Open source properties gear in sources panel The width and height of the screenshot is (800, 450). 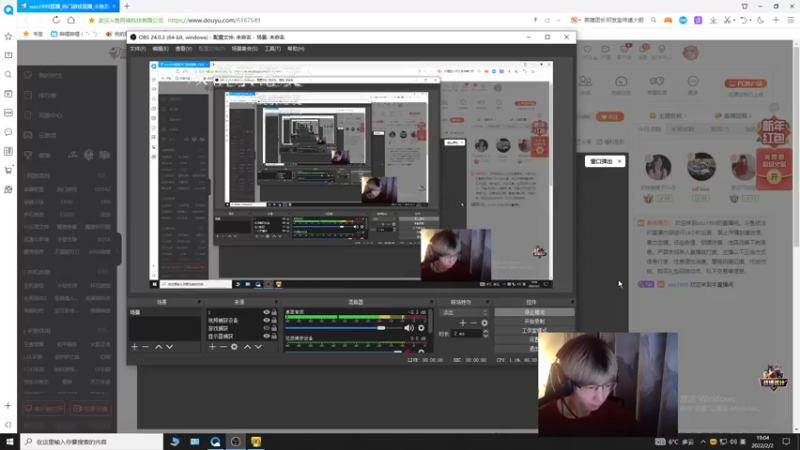[x=234, y=347]
